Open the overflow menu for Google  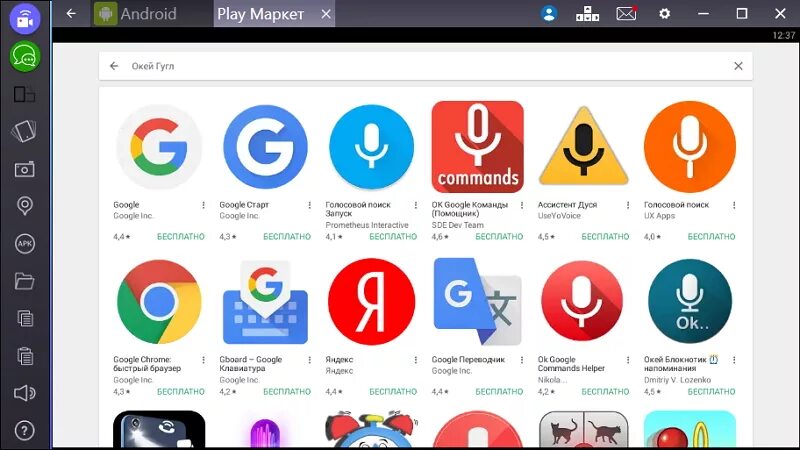[204, 205]
